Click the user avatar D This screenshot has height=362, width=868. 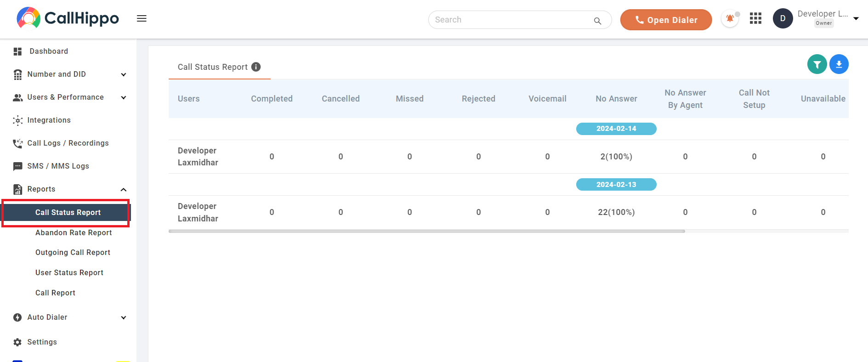(783, 18)
